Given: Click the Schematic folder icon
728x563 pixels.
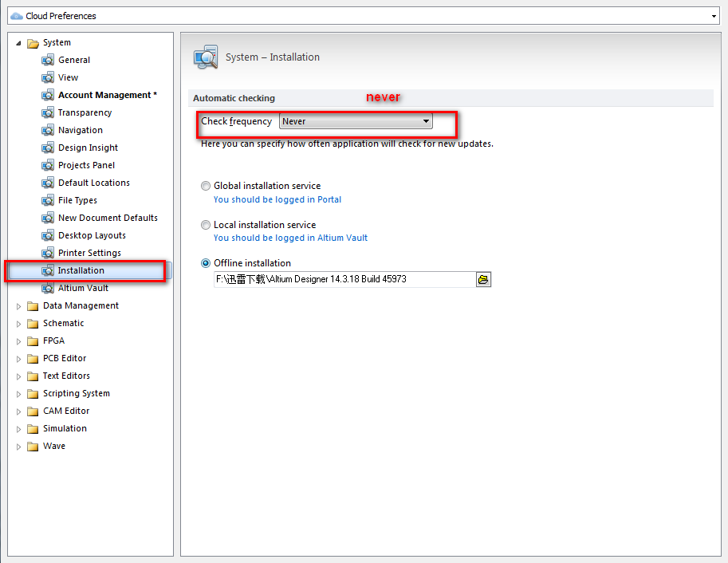Looking at the screenshot, I should point(33,323).
